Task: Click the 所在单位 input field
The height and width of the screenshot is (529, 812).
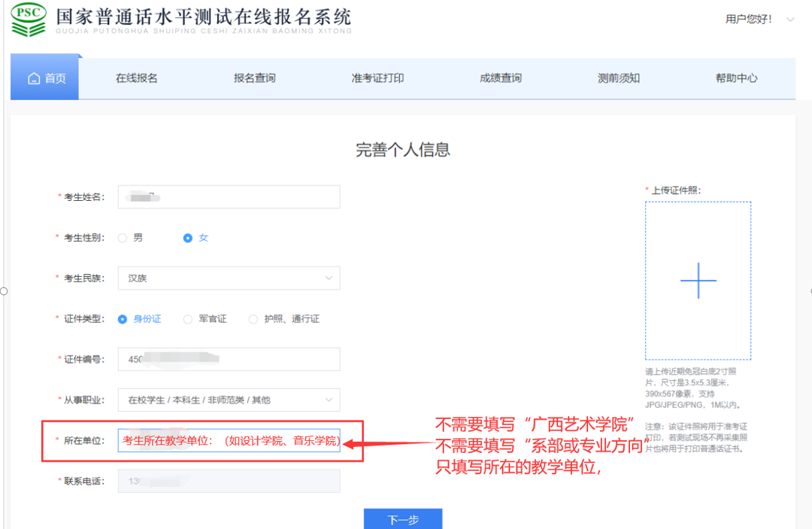Action: tap(229, 441)
